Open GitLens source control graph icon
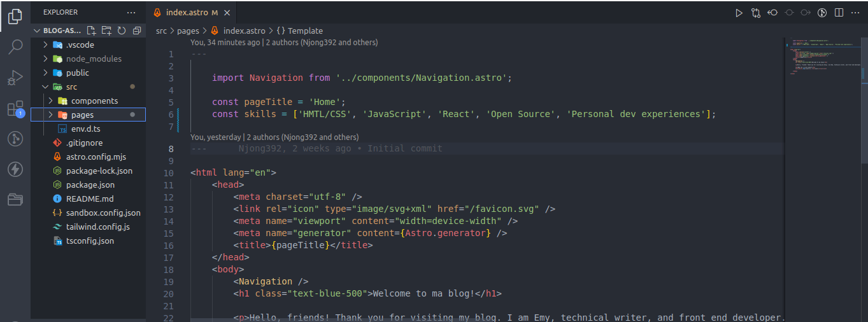Screen dimensions: 868x322 pos(15,139)
